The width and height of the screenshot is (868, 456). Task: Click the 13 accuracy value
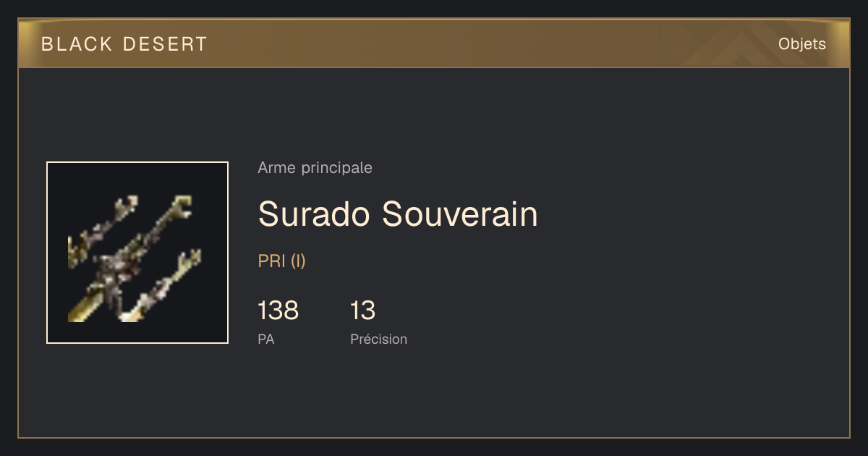[362, 311]
